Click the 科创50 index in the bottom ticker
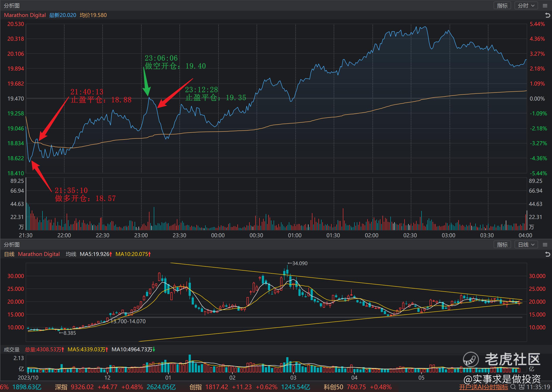Image resolution: width=552 pixels, height=392 pixels. tap(333, 387)
